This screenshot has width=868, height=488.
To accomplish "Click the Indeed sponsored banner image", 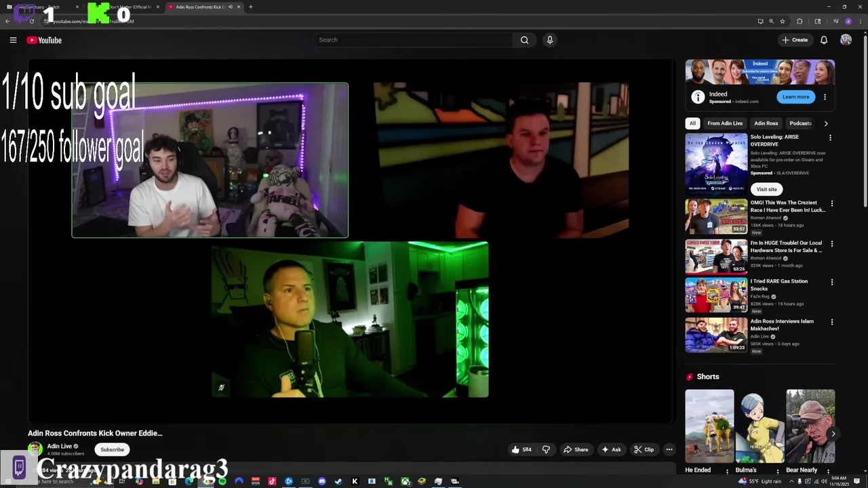I will click(x=759, y=72).
